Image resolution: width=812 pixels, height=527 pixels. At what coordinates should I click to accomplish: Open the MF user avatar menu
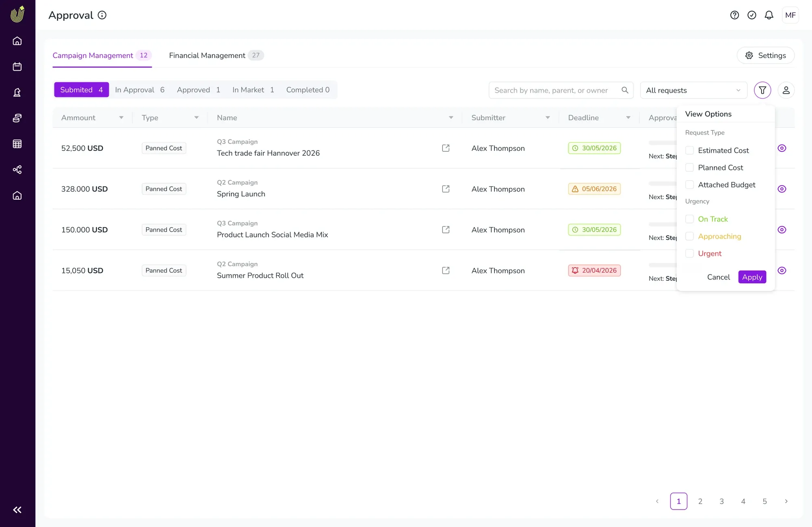coord(790,15)
